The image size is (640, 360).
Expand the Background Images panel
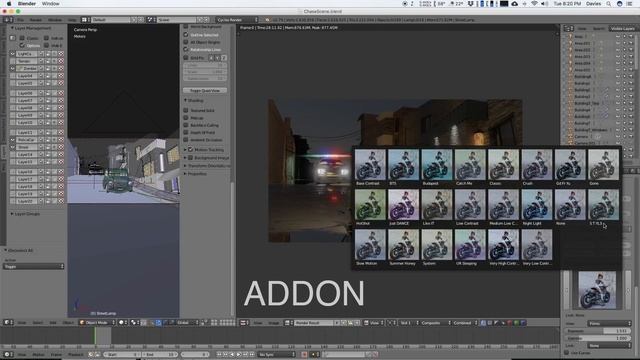[185, 158]
